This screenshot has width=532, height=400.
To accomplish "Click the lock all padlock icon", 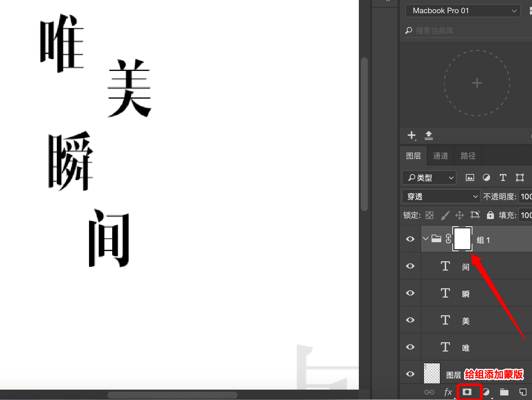I will coord(490,215).
